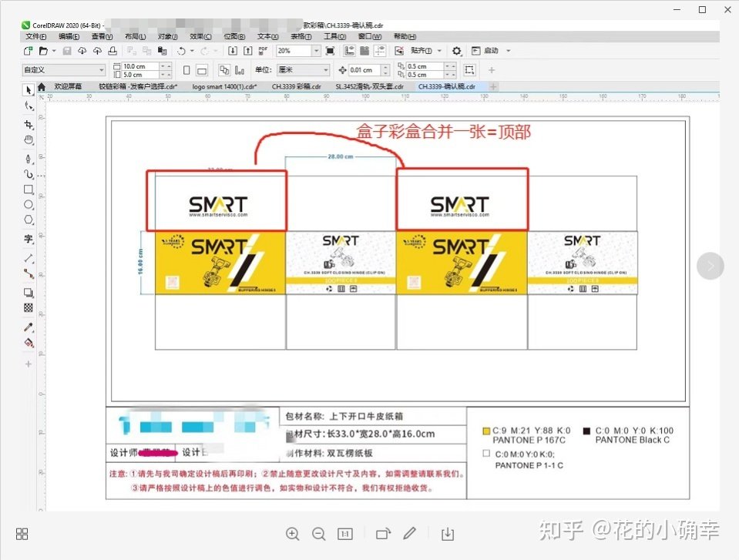Image resolution: width=739 pixels, height=560 pixels.
Task: Go to the 欢迎屏幕 welcome tab
Action: [68, 87]
